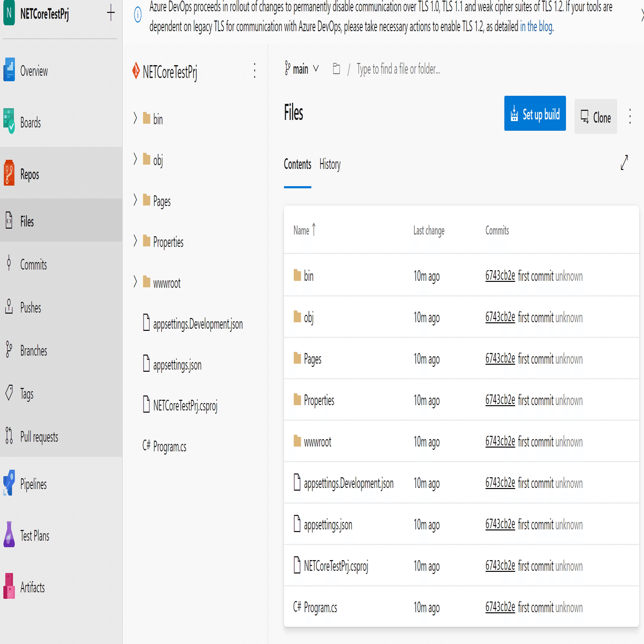
Task: Open the Pipelines rocket icon
Action: 9,483
